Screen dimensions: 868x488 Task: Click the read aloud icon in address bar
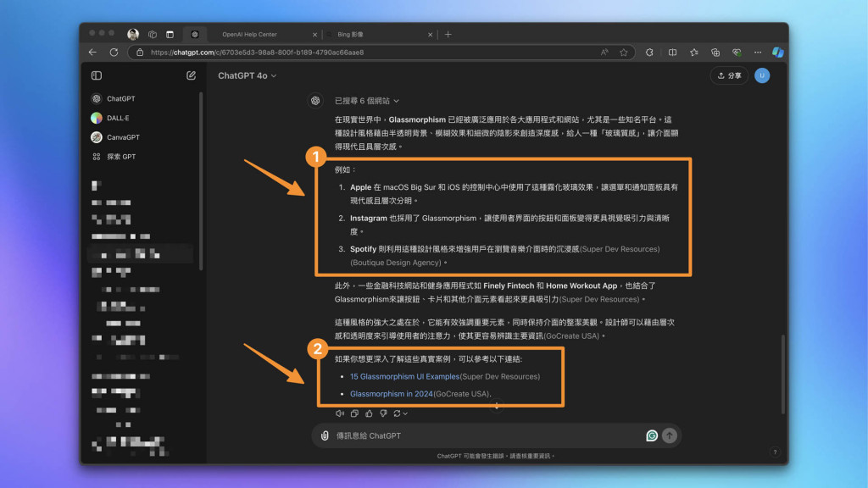click(604, 52)
